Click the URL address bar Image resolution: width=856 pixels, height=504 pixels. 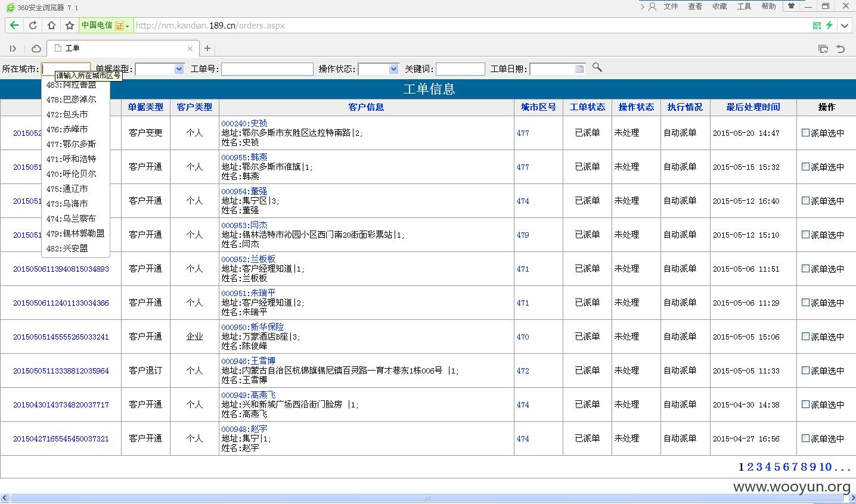pyautogui.click(x=471, y=26)
